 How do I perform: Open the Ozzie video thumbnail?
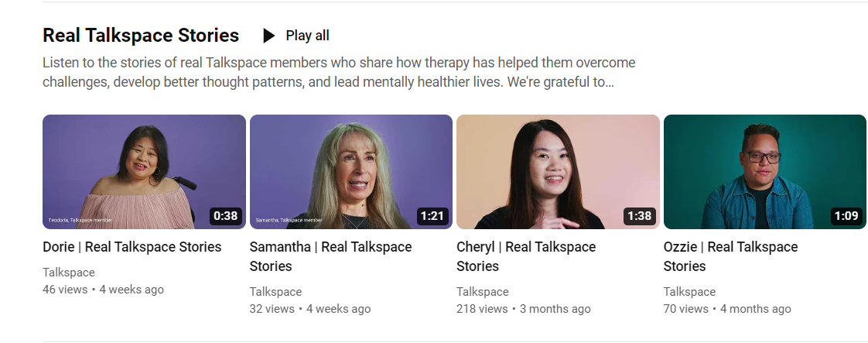pyautogui.click(x=765, y=172)
